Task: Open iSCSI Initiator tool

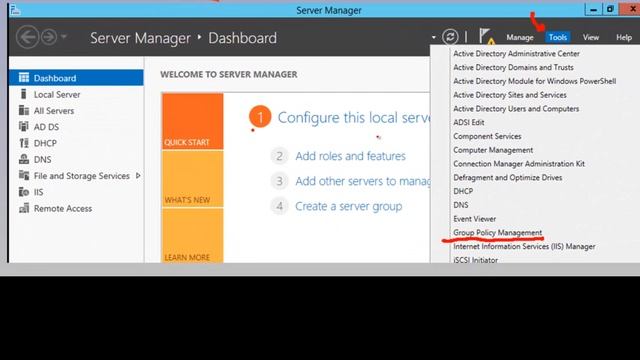Action: (476, 260)
